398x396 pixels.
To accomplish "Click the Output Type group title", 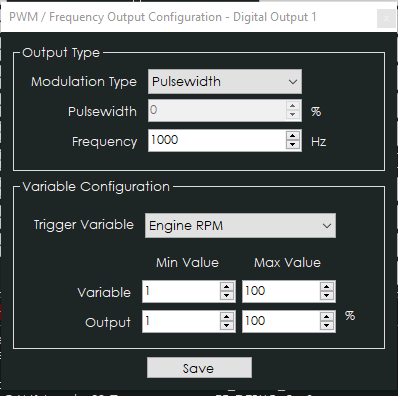I will tap(61, 53).
